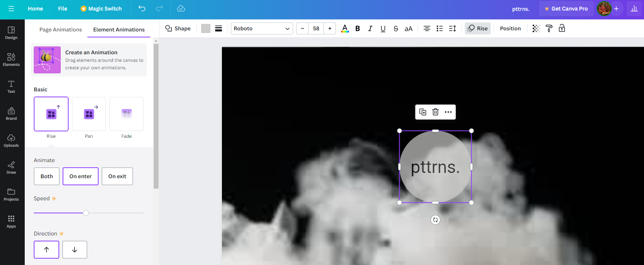
Task: Open the Roboto font dropdown
Action: tap(262, 28)
